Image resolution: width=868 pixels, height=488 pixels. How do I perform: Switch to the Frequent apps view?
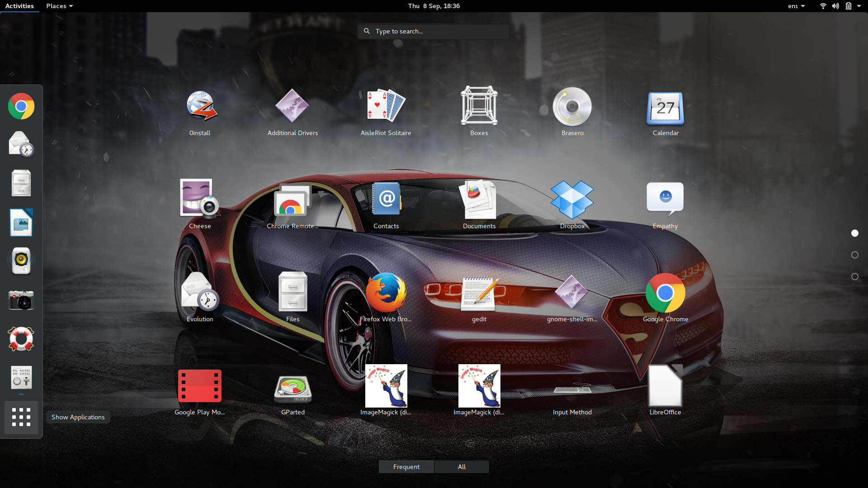coord(406,467)
